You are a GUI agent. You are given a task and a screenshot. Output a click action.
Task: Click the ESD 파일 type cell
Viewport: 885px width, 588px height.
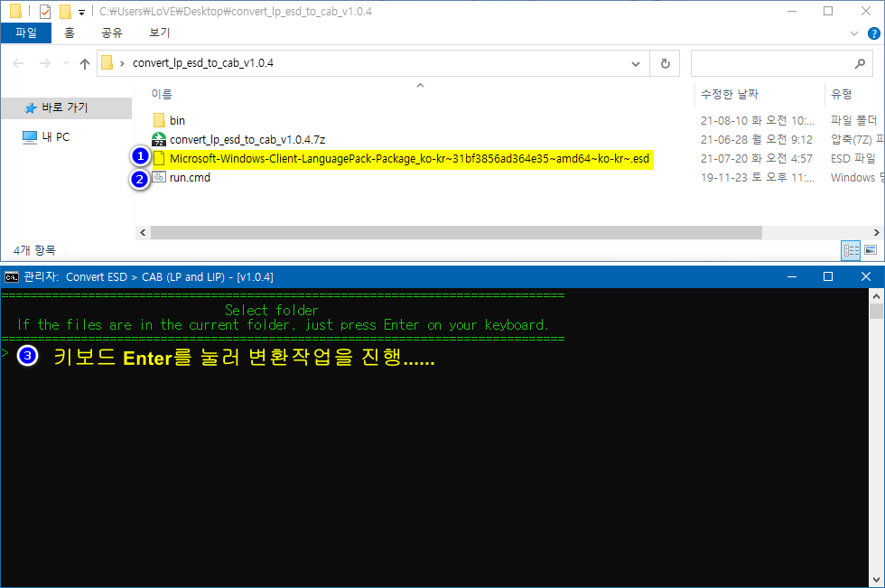point(852,159)
